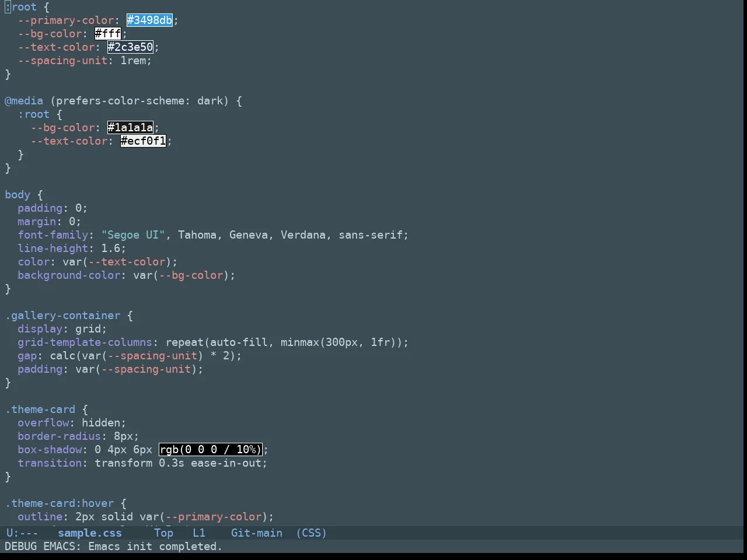Click the #2c3e50 color value

[131, 47]
